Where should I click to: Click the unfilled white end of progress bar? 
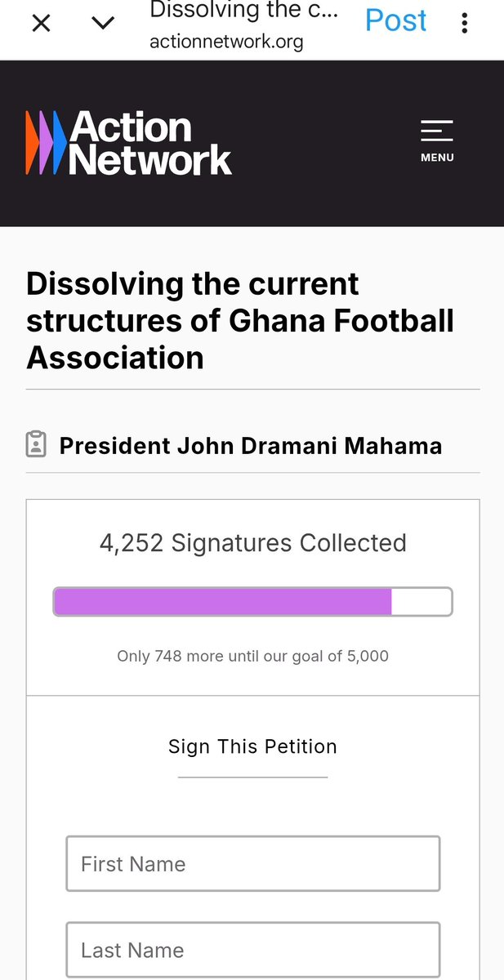[421, 602]
